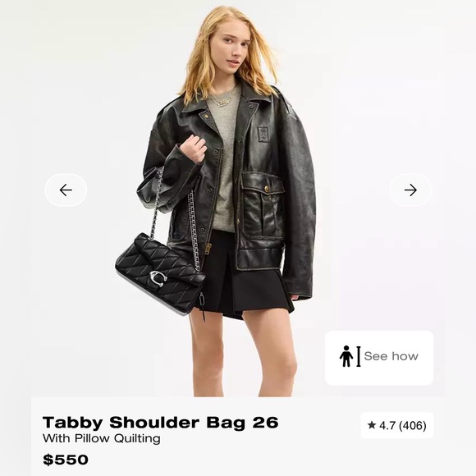476x476 pixels.
Task: Click the embossed patch on jacket chest
Action: coord(263,134)
